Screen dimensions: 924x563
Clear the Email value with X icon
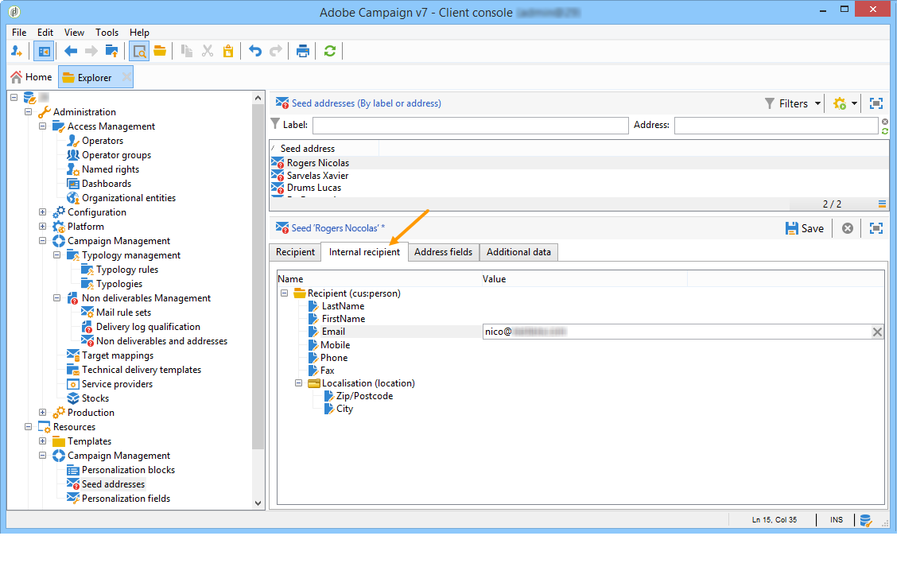[877, 332]
